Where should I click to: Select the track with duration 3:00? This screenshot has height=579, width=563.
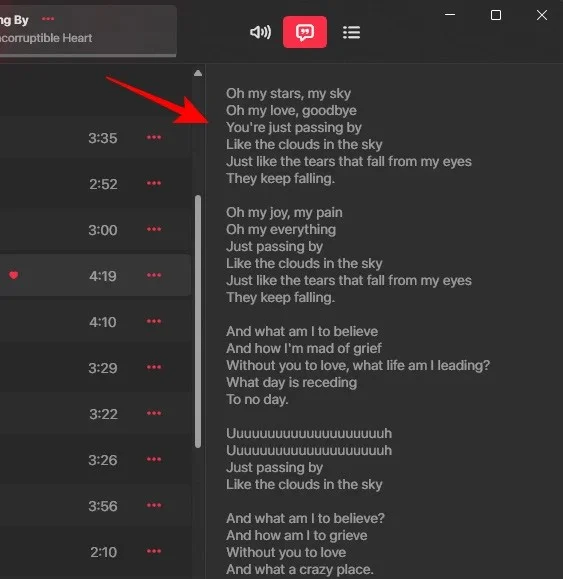click(x=95, y=230)
